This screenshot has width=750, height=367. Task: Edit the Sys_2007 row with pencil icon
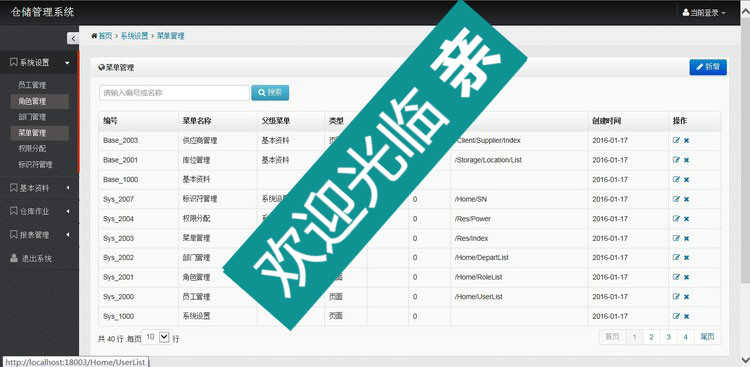click(x=676, y=199)
